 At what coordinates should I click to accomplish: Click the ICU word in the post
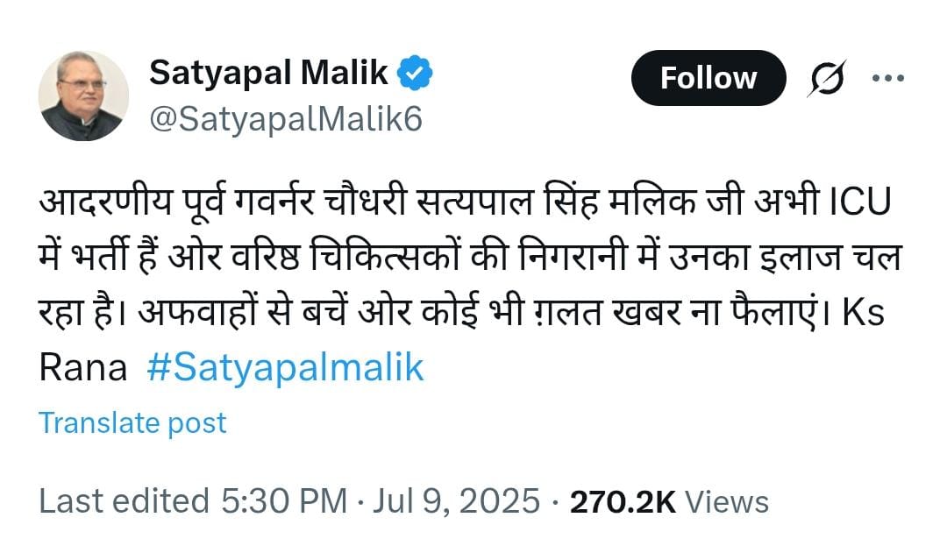coord(861,202)
